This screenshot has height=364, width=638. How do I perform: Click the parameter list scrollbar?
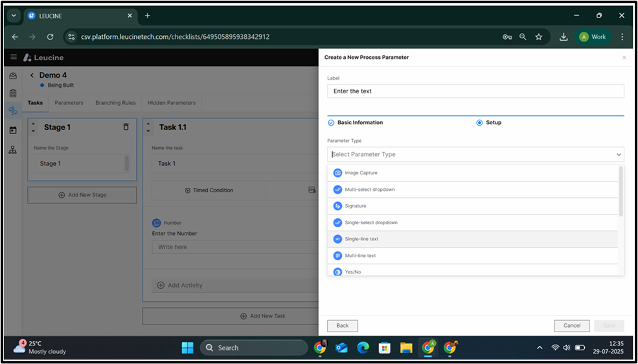pyautogui.click(x=621, y=192)
